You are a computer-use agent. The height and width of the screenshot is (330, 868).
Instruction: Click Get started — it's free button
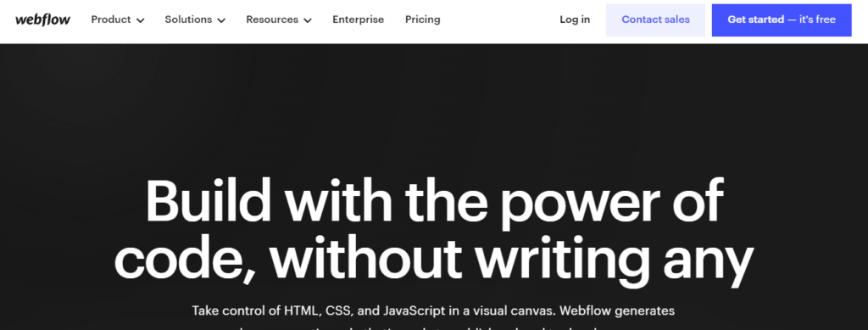[781, 20]
